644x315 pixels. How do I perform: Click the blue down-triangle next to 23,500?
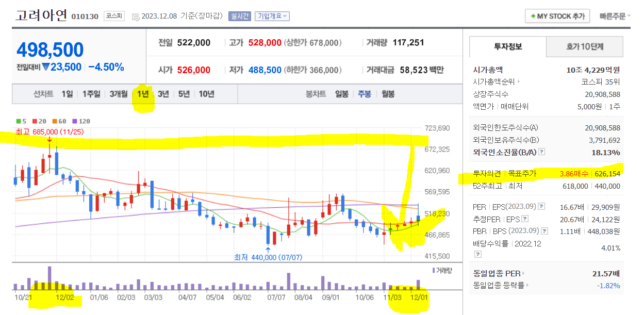tap(45, 67)
